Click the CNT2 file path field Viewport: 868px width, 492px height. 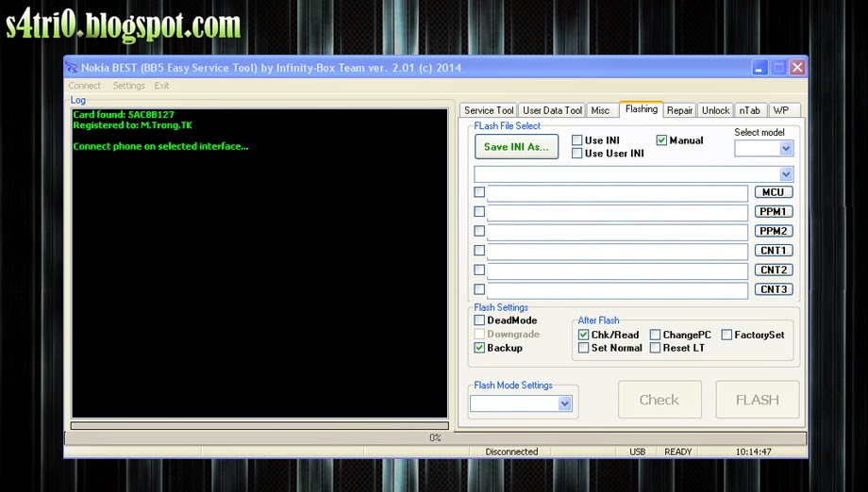tap(617, 271)
